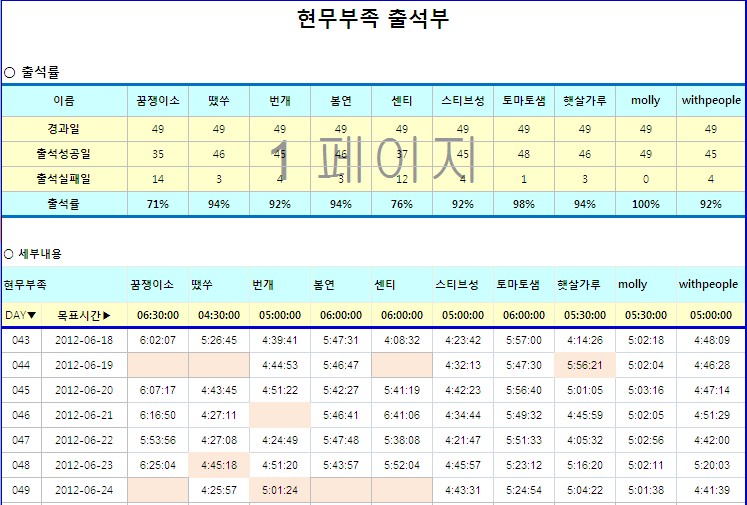Click day number 046
The height and width of the screenshot is (505, 747).
click(x=21, y=415)
